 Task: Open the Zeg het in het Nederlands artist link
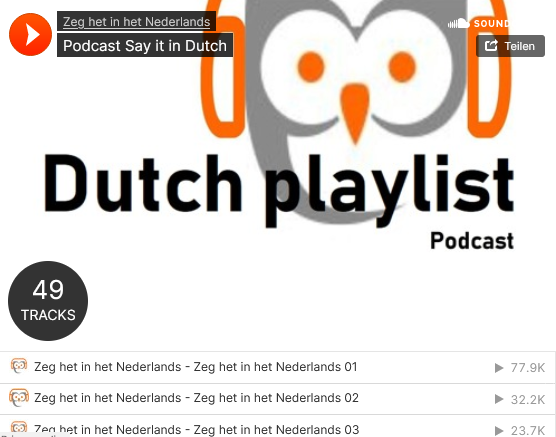coord(137,22)
